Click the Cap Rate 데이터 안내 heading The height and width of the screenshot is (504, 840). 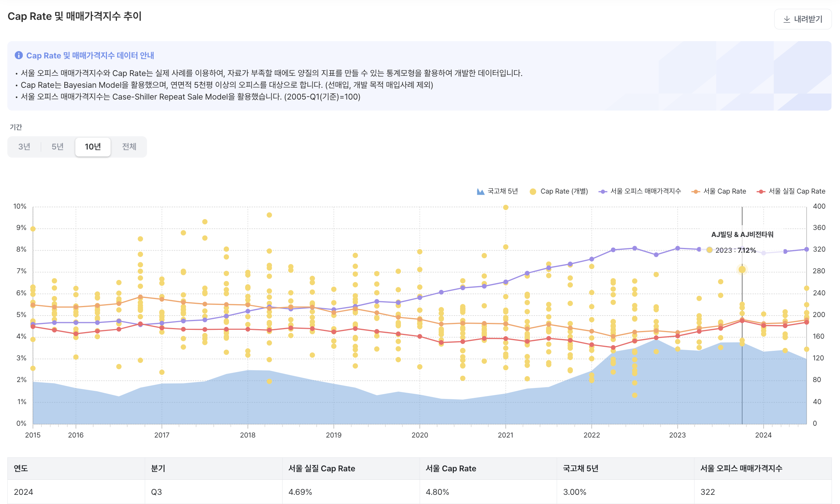tap(90, 55)
